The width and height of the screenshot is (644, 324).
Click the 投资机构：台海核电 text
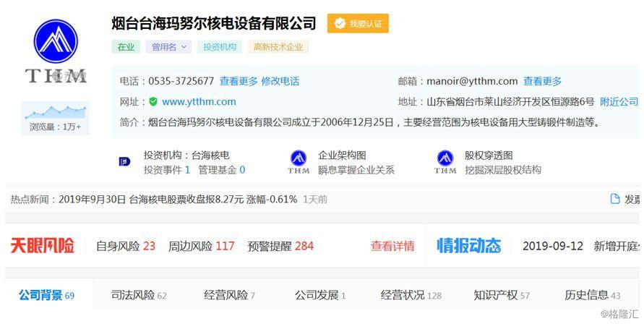[186, 155]
